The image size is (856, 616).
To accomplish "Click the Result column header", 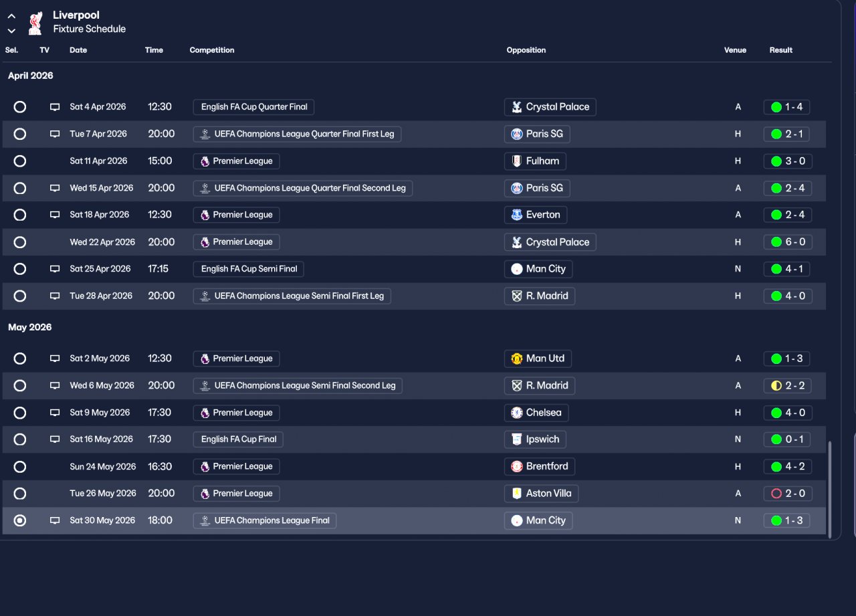I will click(x=781, y=50).
